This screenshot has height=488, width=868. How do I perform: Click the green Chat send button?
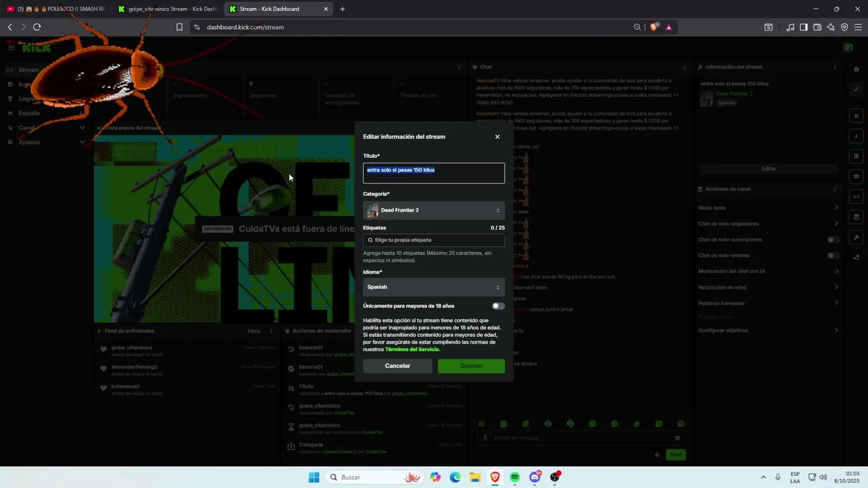coord(675,455)
